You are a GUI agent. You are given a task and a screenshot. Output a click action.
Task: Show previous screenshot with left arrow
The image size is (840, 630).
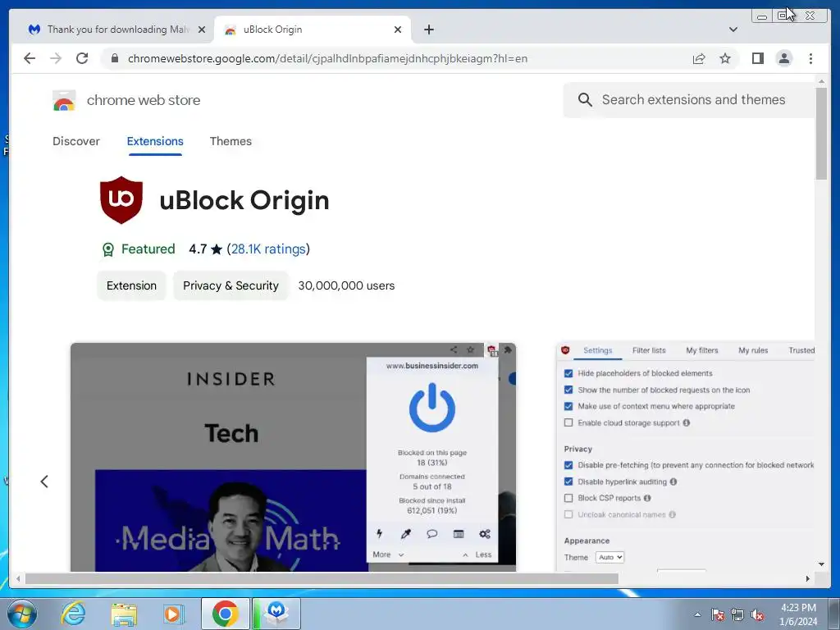pos(44,482)
